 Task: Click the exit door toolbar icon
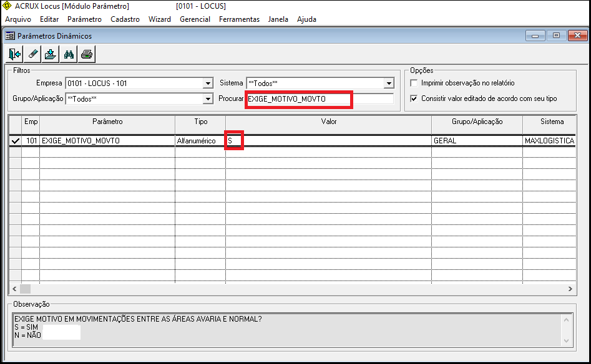tap(15, 54)
